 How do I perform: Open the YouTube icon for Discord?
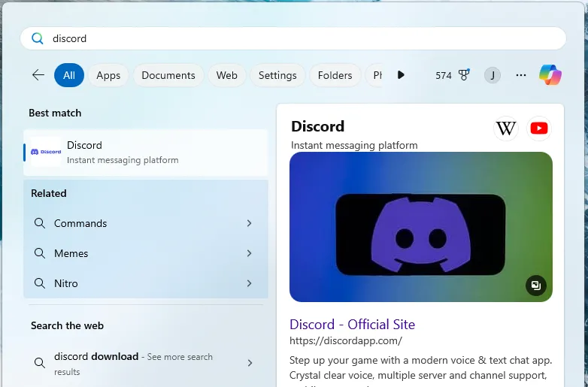pyautogui.click(x=539, y=128)
